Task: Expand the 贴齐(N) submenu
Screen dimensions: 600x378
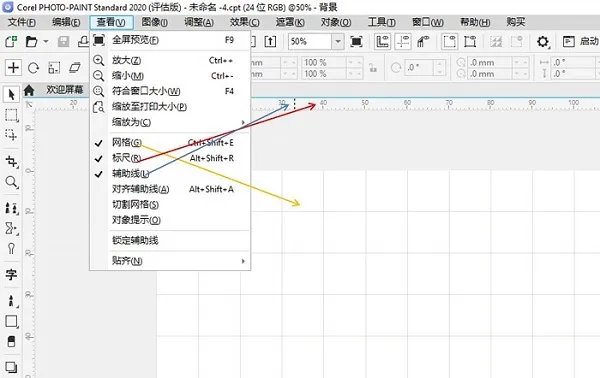Action: (x=170, y=261)
